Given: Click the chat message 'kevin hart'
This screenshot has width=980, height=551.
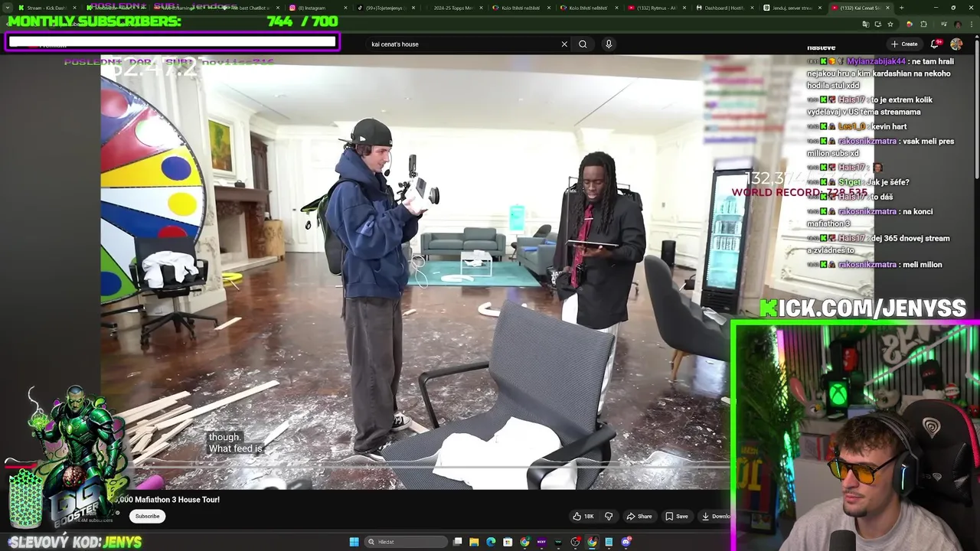Looking at the screenshot, I should pyautogui.click(x=889, y=126).
